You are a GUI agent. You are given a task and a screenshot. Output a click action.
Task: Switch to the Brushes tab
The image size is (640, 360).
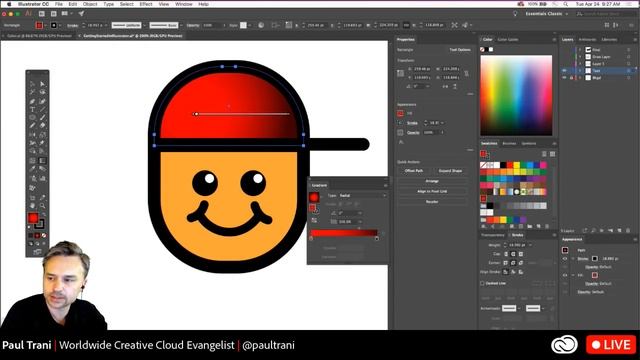(509, 144)
